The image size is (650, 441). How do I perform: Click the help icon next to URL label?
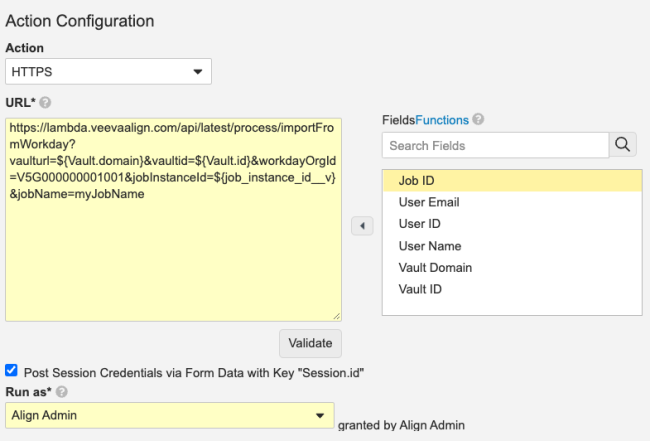coord(46,102)
